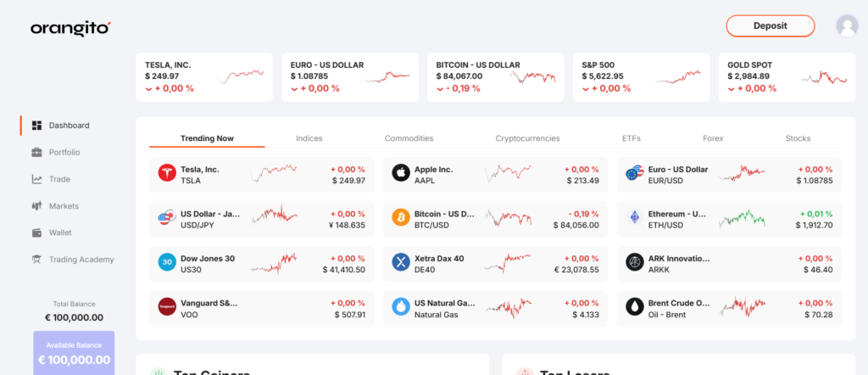Viewport: 868px width, 375px height.
Task: Open the S&P 500 ticker card
Action: click(x=641, y=77)
